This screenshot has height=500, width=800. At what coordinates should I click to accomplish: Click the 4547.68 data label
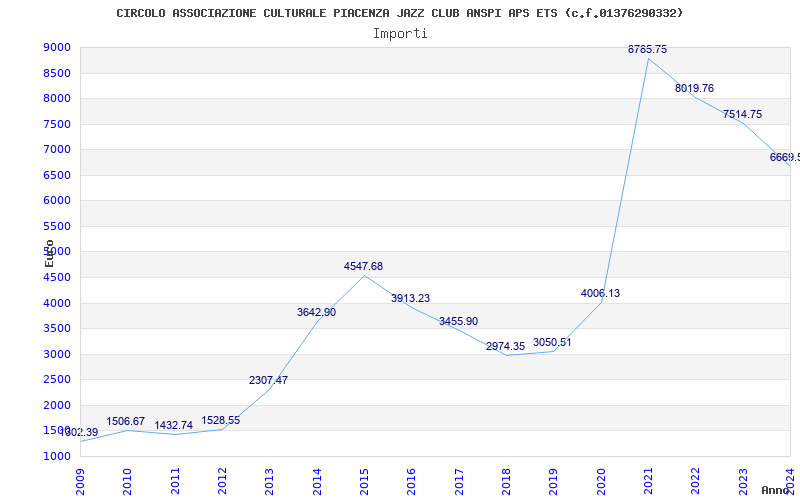[363, 267]
